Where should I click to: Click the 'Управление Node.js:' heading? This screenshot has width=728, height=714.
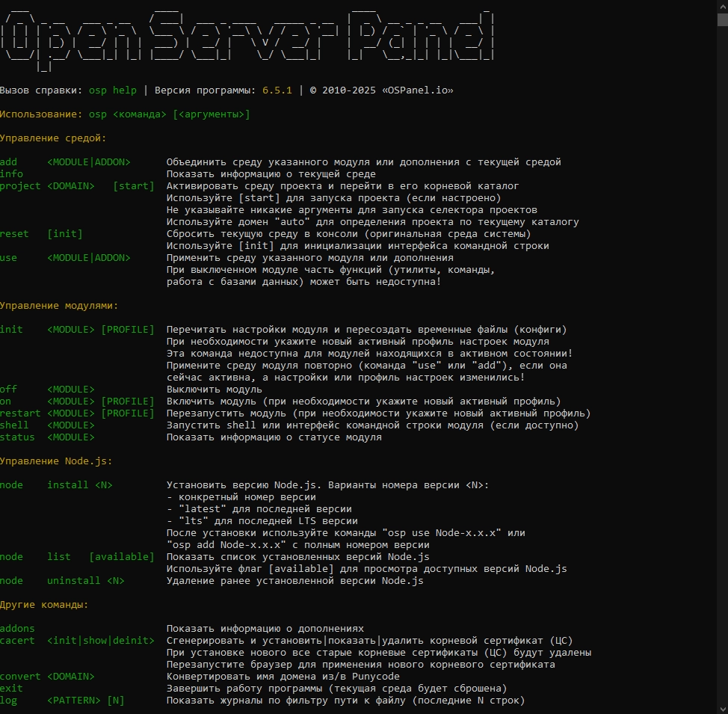tap(56, 461)
